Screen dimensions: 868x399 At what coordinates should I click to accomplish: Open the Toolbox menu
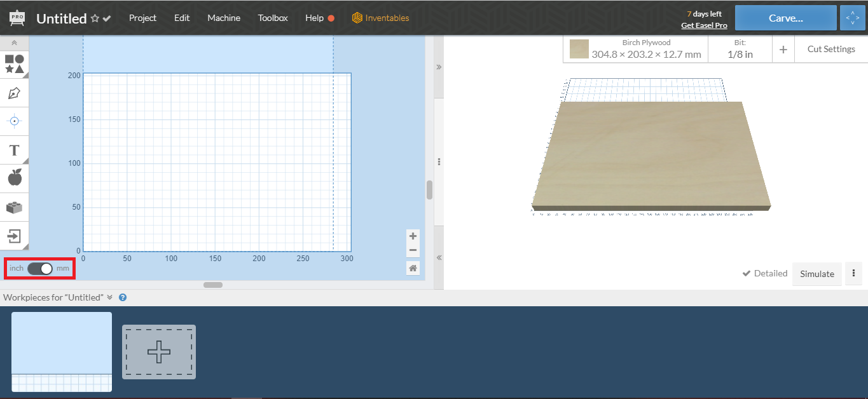click(x=273, y=18)
